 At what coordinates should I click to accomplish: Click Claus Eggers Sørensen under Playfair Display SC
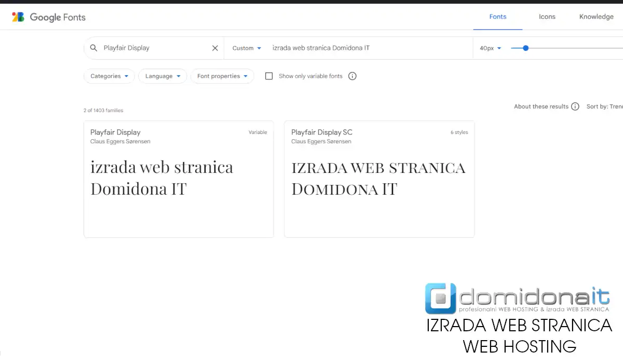pyautogui.click(x=321, y=141)
